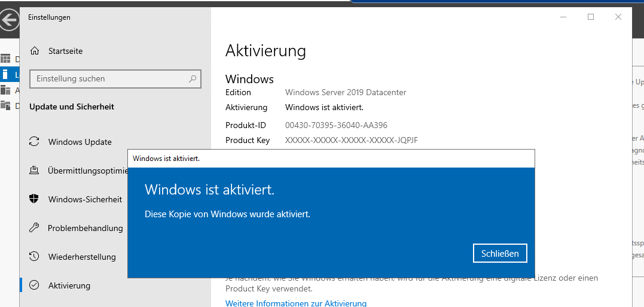Select Aktivierung in the sidebar
The width and height of the screenshot is (644, 307).
(x=69, y=285)
